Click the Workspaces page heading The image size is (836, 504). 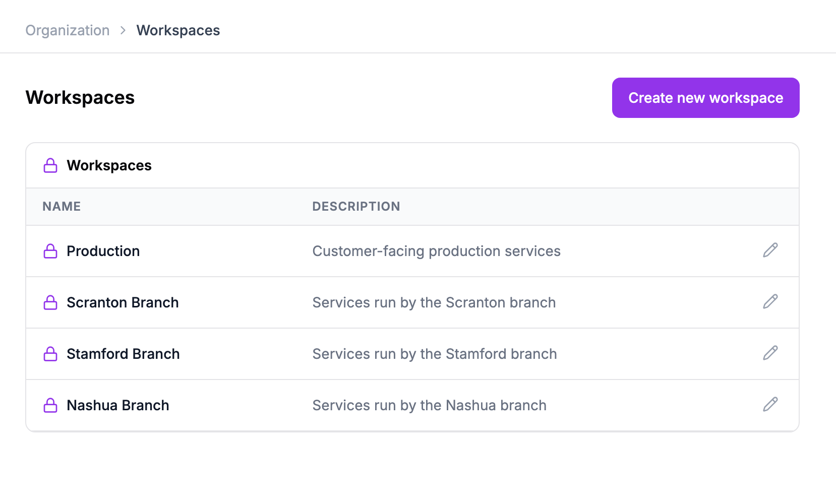point(80,97)
